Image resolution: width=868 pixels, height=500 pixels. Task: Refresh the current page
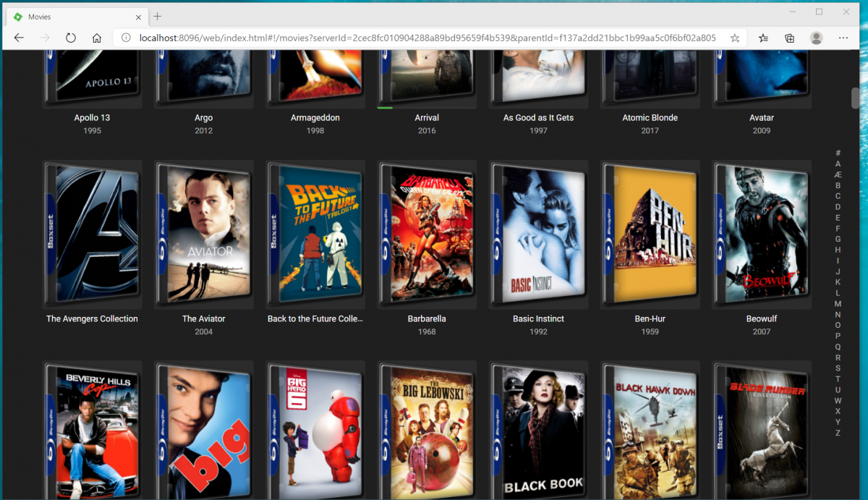pyautogui.click(x=71, y=38)
